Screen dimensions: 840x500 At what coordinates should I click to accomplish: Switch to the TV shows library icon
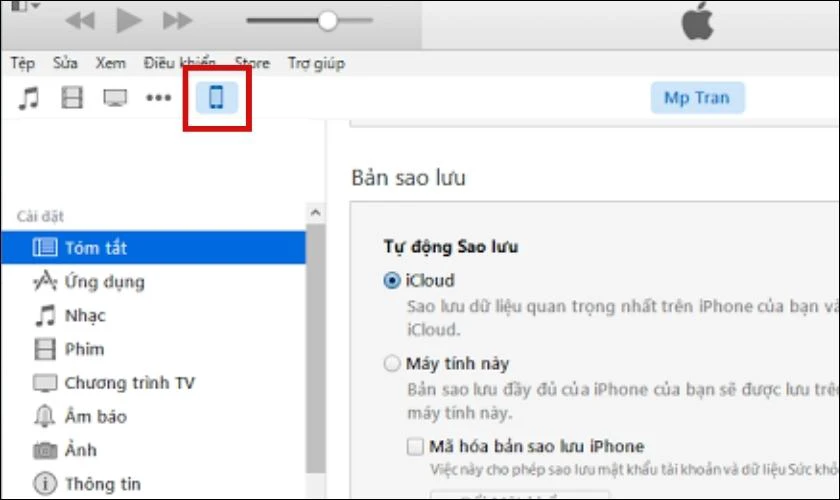point(115,98)
